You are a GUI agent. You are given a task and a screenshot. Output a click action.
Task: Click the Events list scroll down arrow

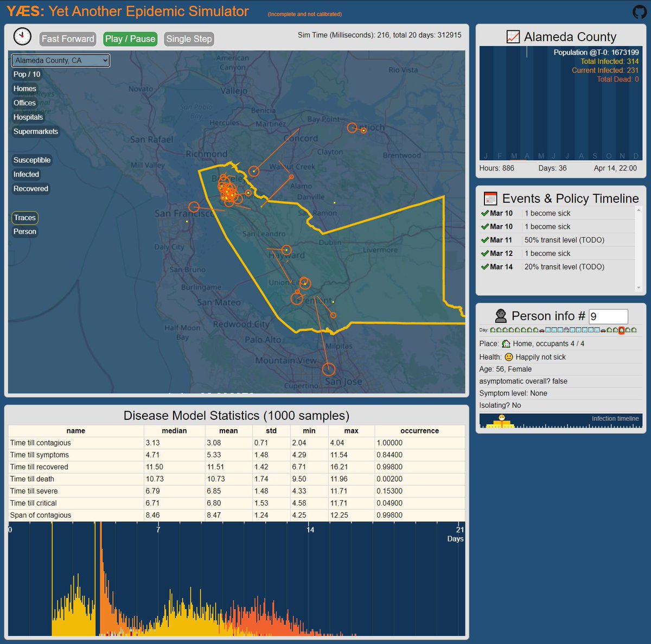coord(639,288)
